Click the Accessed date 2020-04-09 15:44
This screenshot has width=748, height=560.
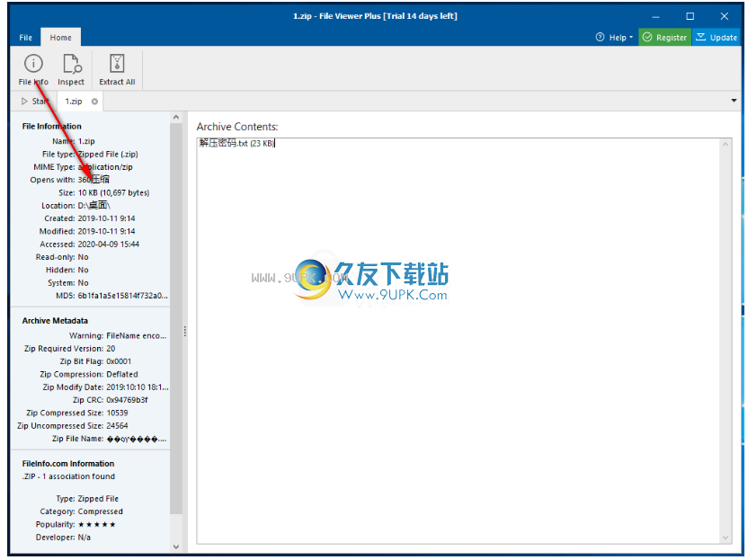[x=109, y=244]
